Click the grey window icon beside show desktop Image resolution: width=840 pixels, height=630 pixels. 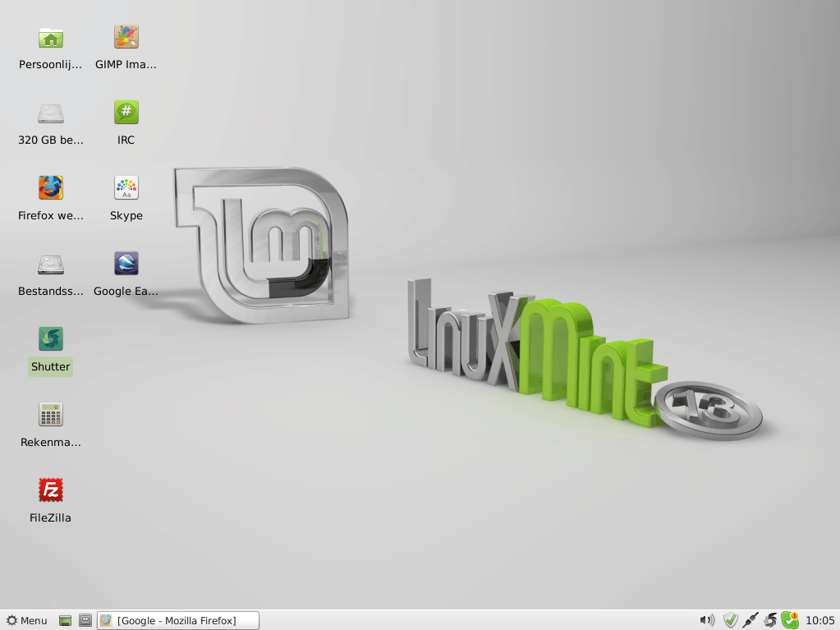(x=85, y=620)
